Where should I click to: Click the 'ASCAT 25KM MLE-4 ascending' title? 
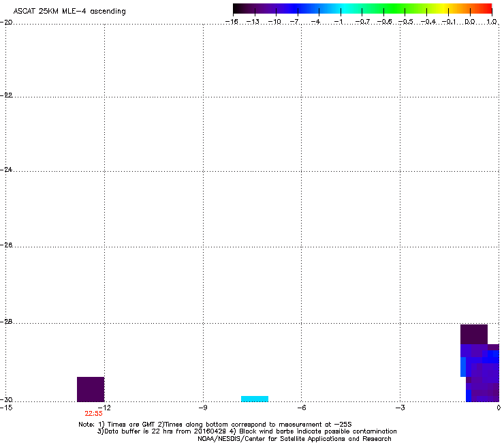tap(69, 11)
